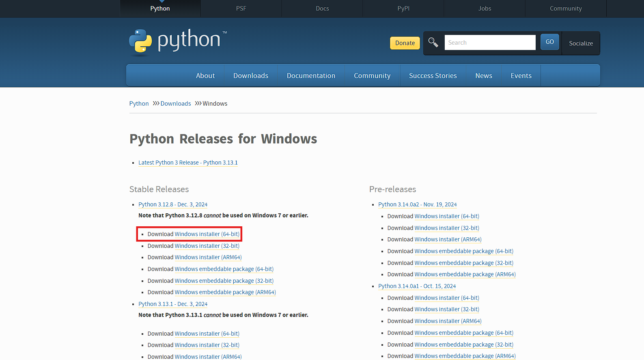The image size is (644, 360).
Task: Download Python 3.14.0a1 Windows installer (ARM64)
Action: click(448, 321)
